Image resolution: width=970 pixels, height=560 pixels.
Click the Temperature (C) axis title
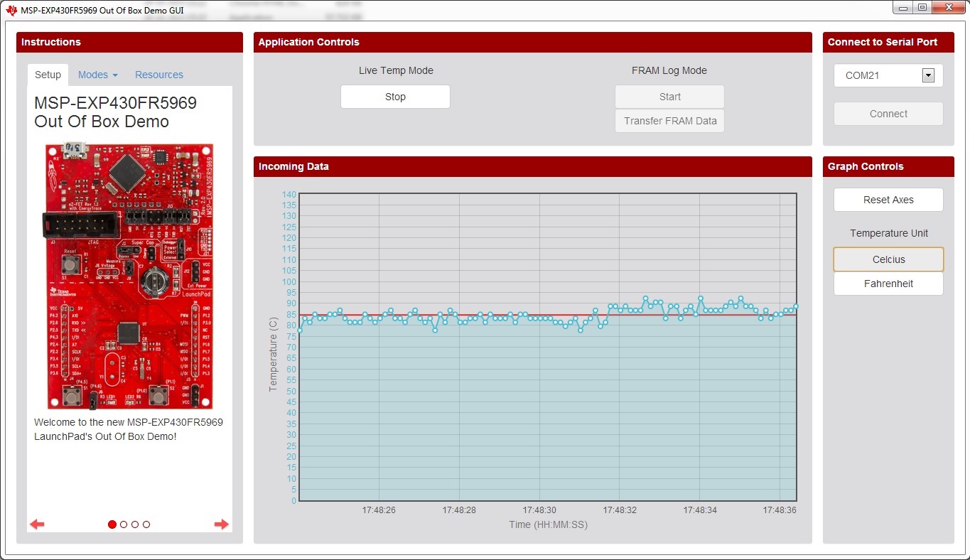pos(273,354)
